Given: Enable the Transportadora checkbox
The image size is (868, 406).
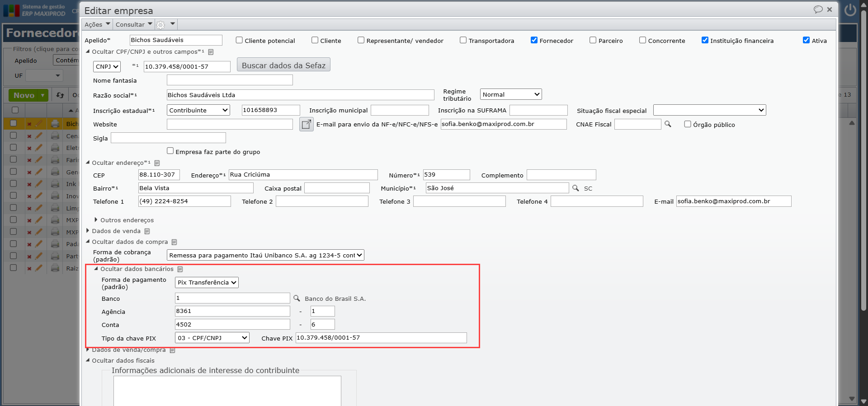Looking at the screenshot, I should 463,40.
